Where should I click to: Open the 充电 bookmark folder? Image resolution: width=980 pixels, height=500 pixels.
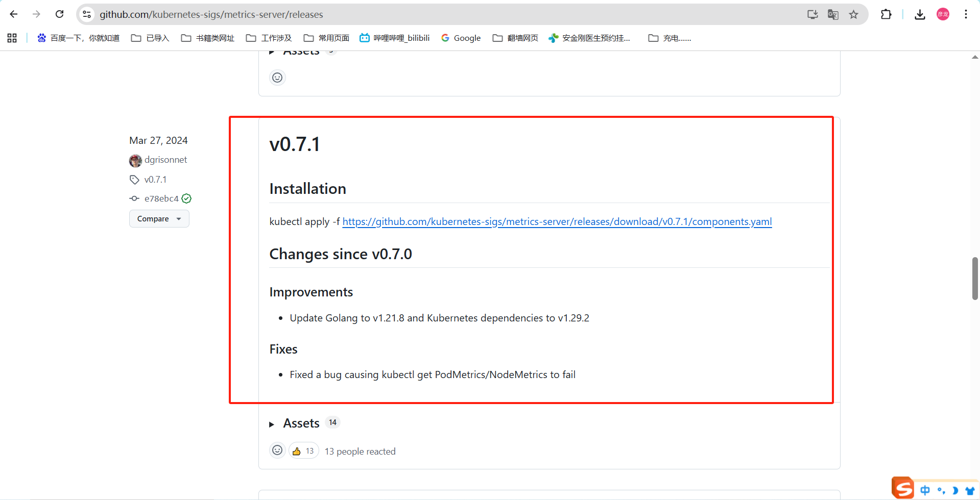point(670,38)
